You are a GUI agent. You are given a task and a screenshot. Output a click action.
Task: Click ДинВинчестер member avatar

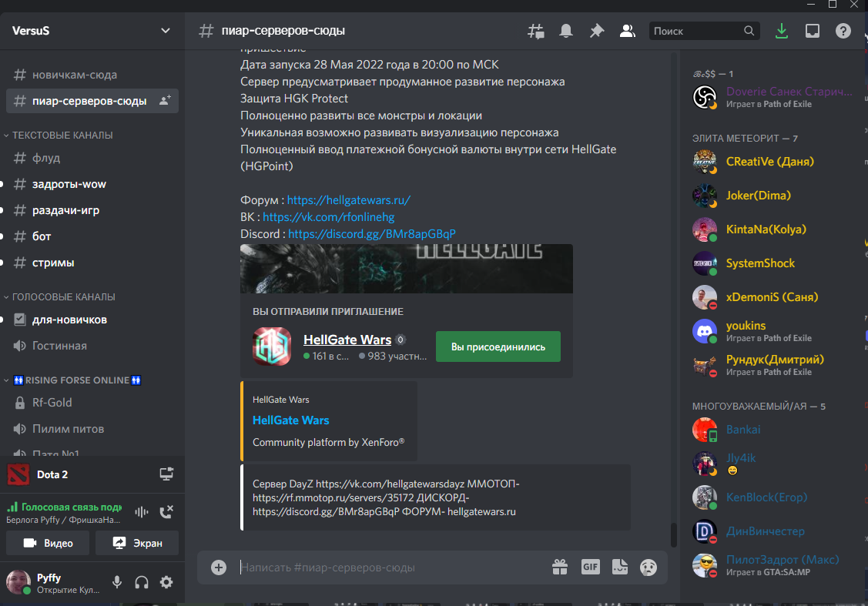tap(704, 531)
